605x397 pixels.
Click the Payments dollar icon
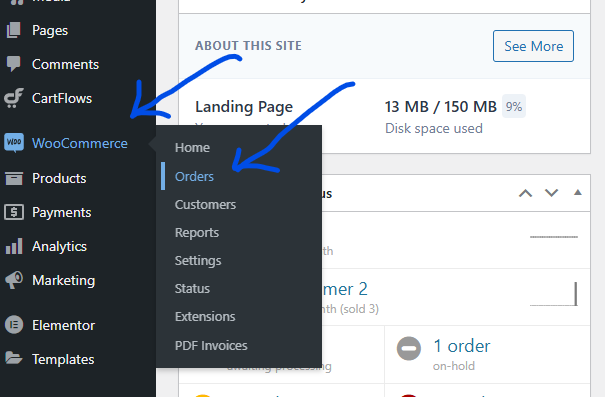(14, 212)
